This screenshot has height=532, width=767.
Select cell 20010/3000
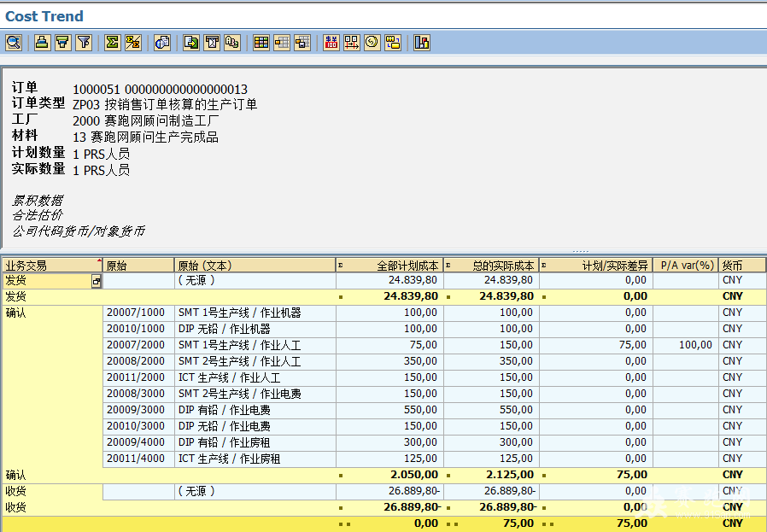(138, 426)
